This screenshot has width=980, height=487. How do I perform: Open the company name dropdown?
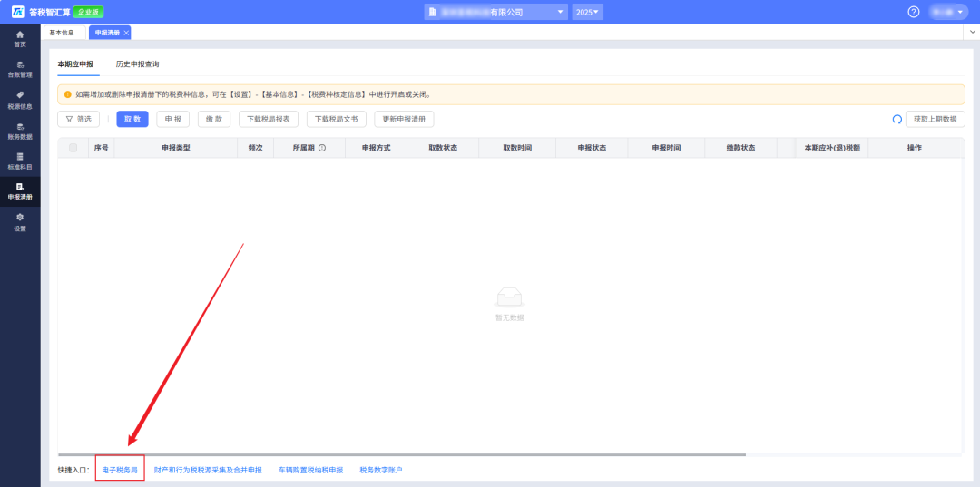tap(495, 12)
